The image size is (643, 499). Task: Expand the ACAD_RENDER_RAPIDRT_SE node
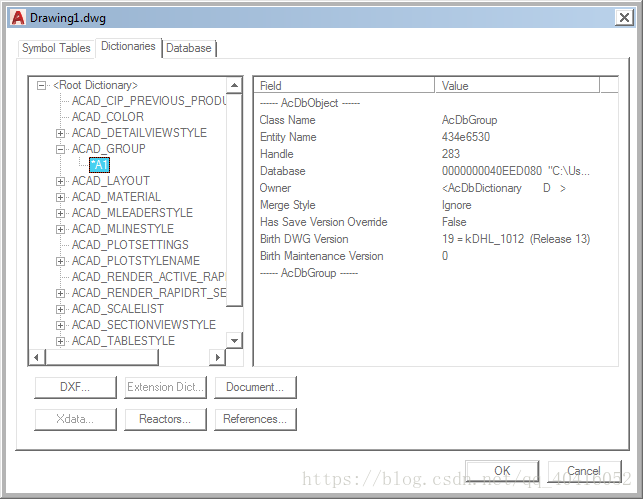60,293
